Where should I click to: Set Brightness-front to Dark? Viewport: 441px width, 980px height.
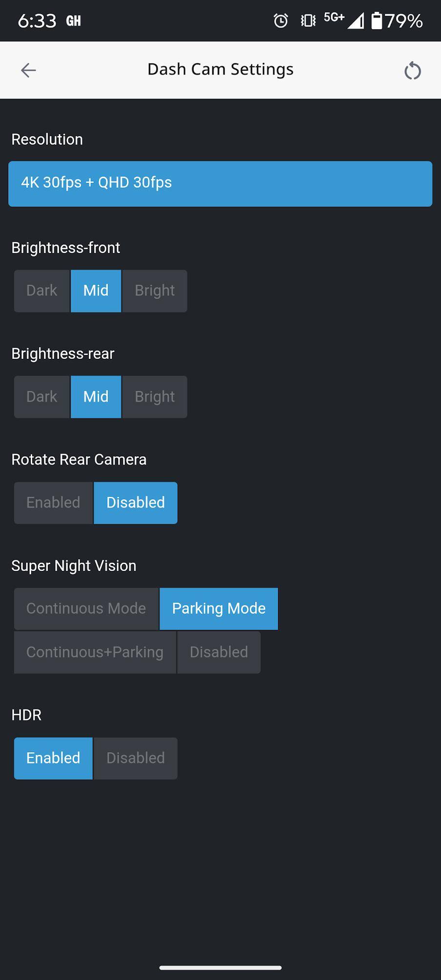[42, 291]
